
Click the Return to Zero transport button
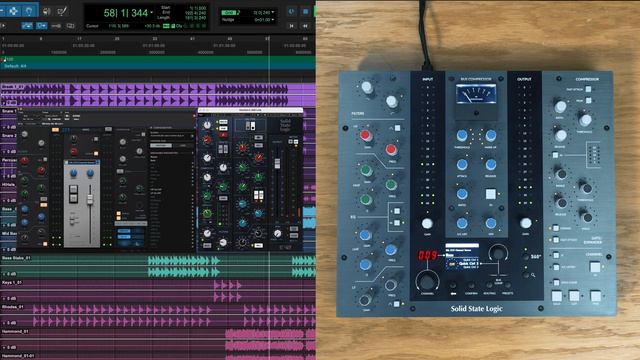(x=291, y=26)
